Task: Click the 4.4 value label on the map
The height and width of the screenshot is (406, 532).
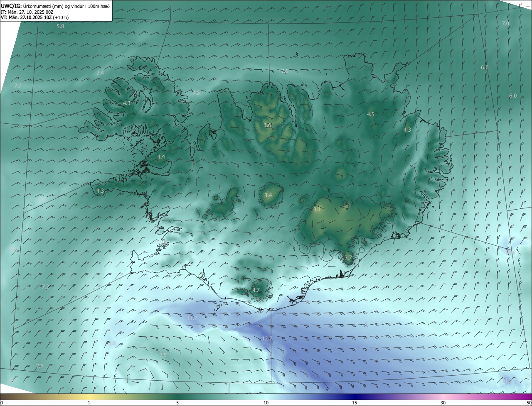Action: 161,157
